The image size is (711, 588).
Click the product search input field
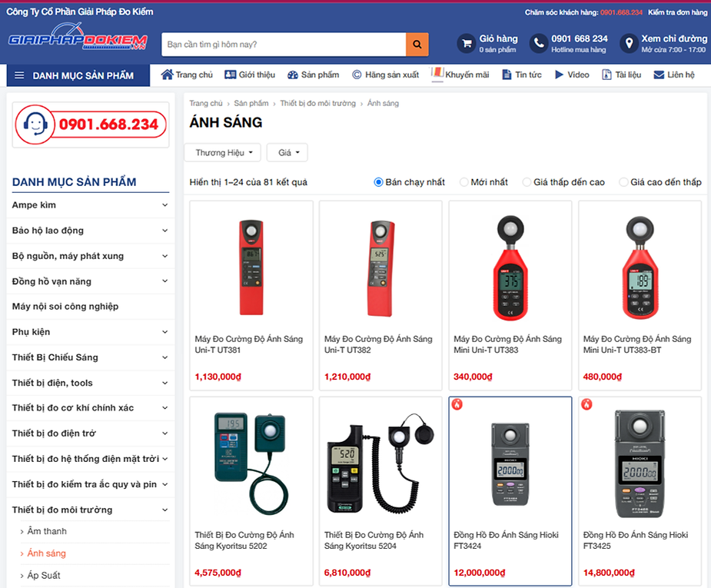point(284,45)
